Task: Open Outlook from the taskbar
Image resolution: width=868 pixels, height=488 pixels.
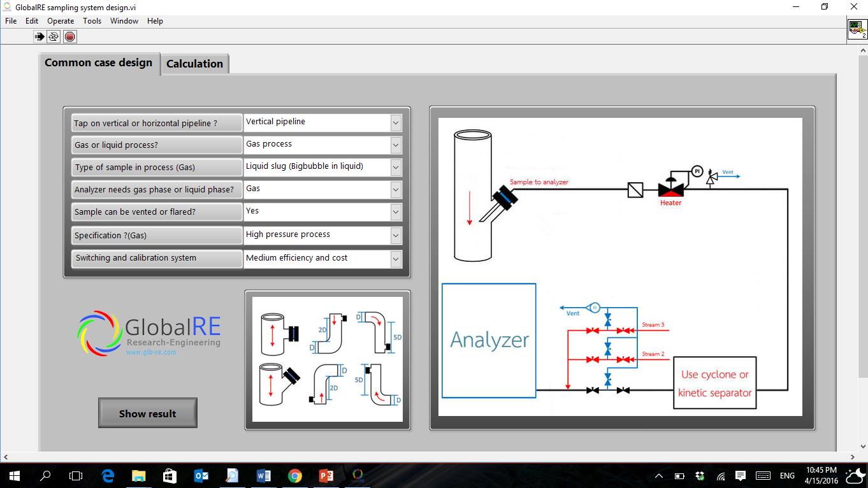Action: coord(201,475)
